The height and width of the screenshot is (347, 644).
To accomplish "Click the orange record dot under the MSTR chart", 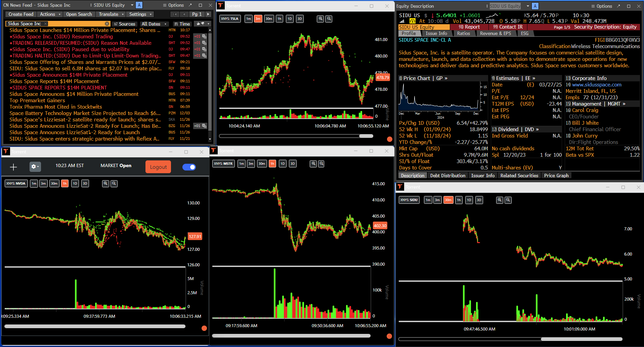I will (389, 336).
